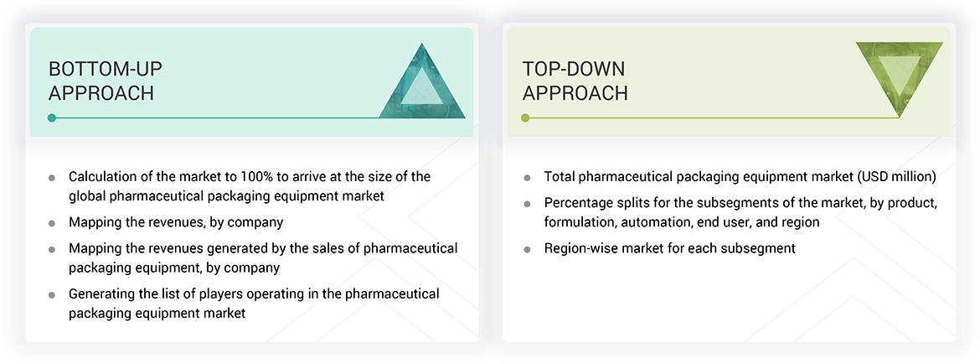Screen dimensions: 980x364
Task: Click "Mapping the revenues, by company" text
Action: [176, 222]
